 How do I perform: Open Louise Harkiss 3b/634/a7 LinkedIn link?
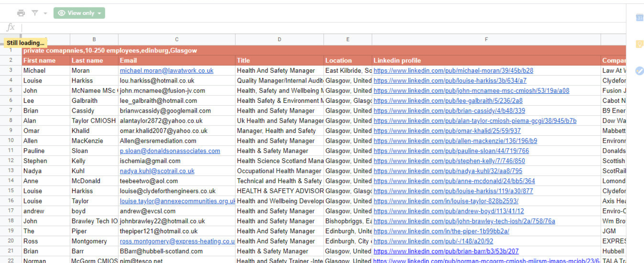[450, 81]
